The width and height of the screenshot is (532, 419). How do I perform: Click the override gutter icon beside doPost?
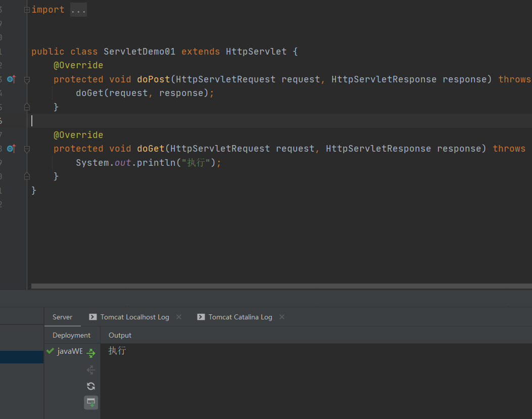click(12, 79)
